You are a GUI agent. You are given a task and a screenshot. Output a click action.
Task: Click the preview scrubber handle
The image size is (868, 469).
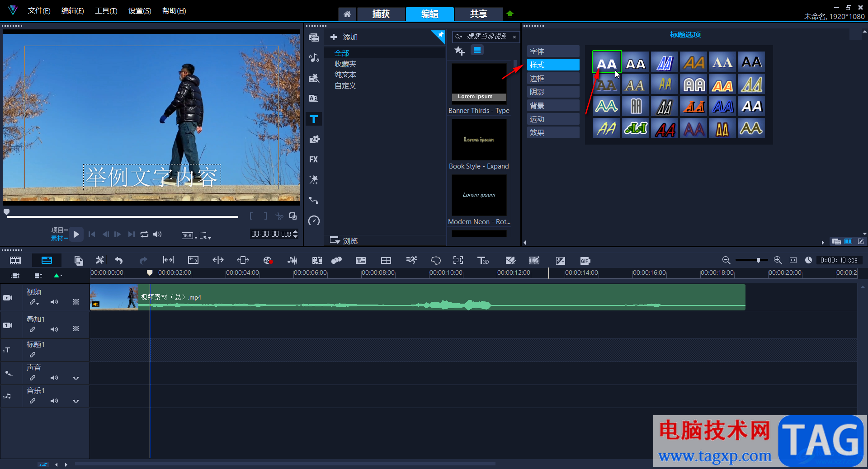(6, 212)
